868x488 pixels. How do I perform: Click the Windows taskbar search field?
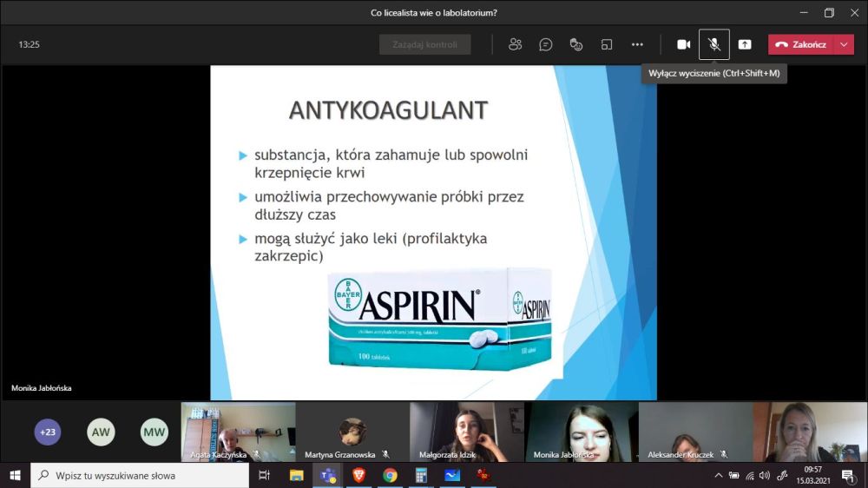click(x=140, y=475)
